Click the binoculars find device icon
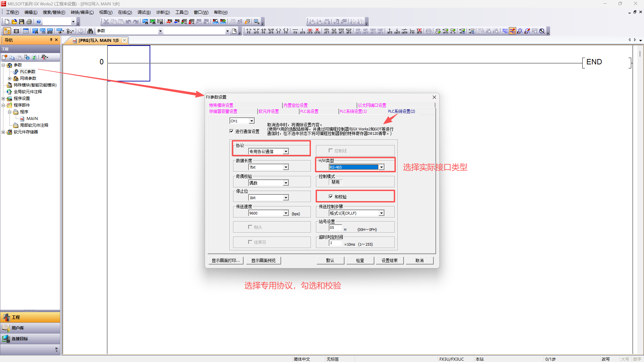 pyautogui.click(x=90, y=31)
